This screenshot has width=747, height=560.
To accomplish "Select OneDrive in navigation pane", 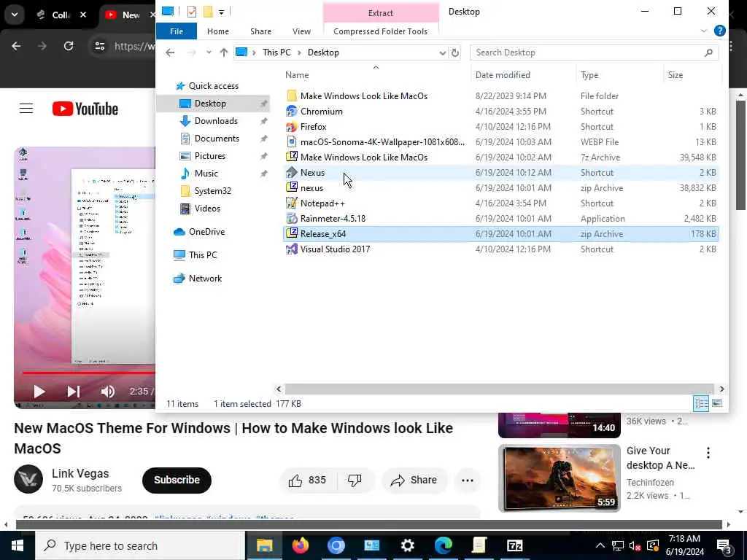I will pyautogui.click(x=206, y=231).
